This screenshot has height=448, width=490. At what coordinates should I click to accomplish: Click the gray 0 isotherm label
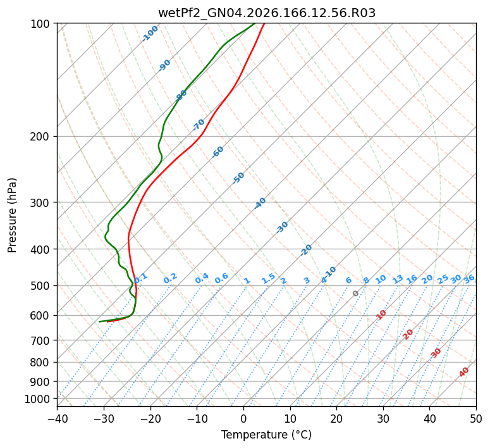355,294
